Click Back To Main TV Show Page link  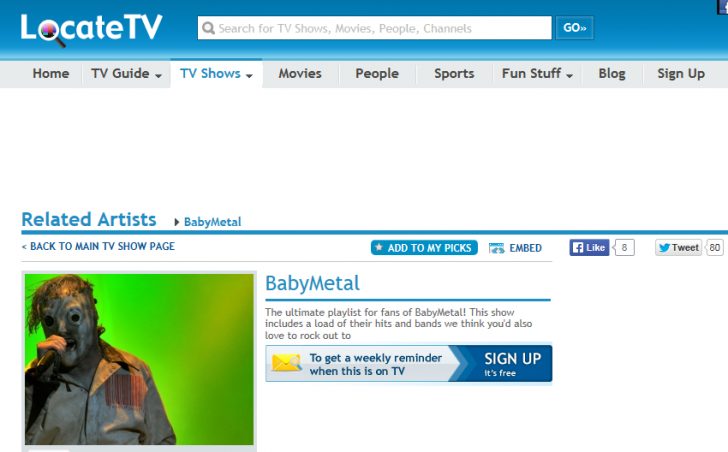(98, 246)
